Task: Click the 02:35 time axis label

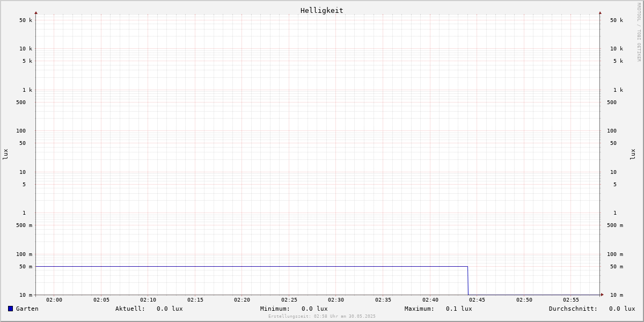Action: [x=383, y=300]
